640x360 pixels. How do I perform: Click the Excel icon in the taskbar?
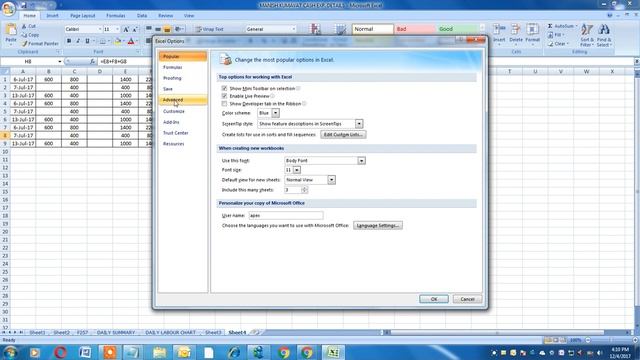pos(333,352)
